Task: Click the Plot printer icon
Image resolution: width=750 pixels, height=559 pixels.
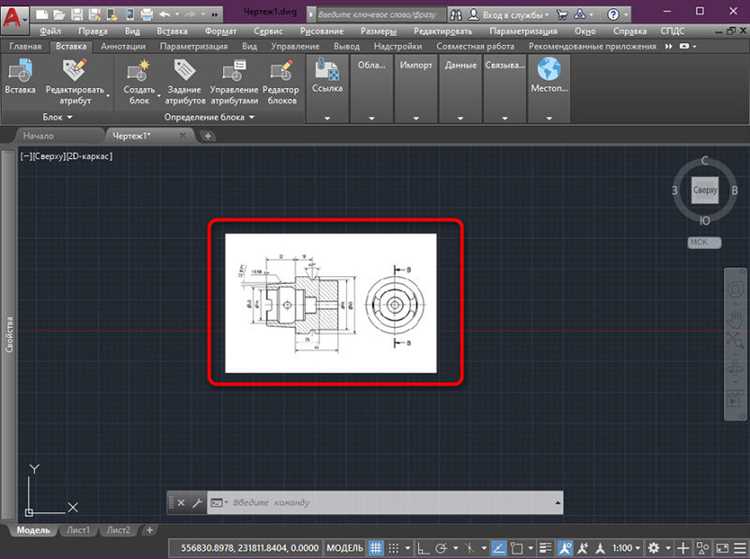Action: (146, 15)
